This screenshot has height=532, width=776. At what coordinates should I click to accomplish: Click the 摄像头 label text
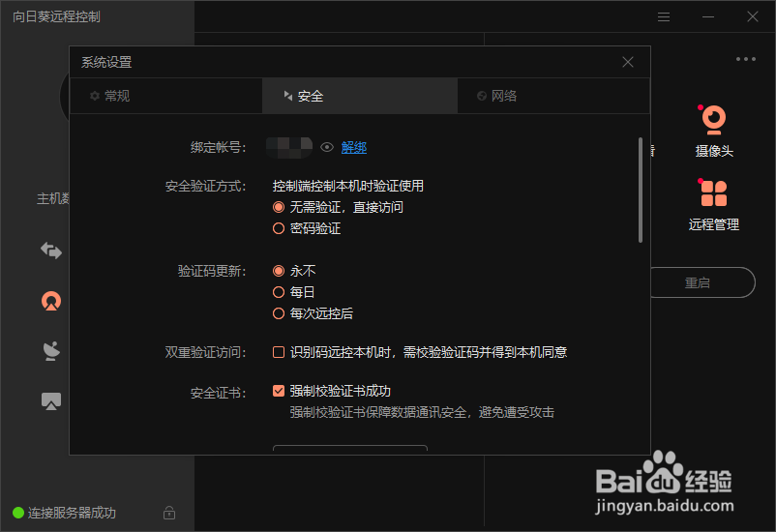714,151
